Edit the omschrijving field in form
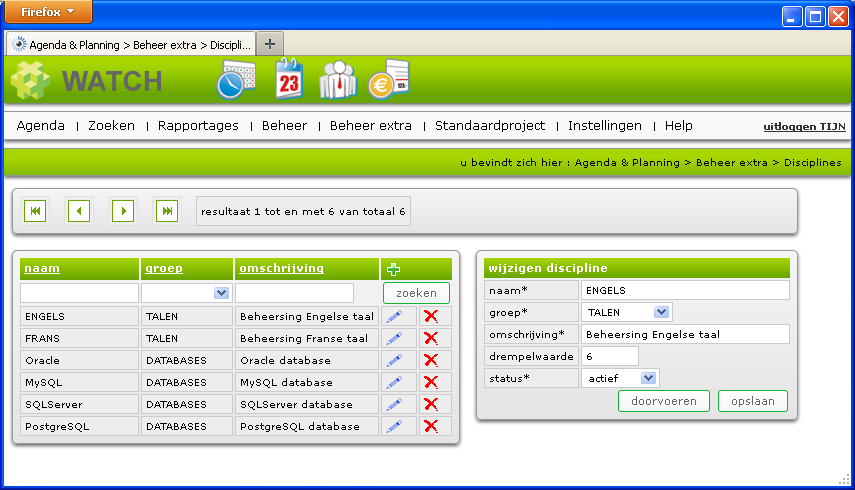The width and height of the screenshot is (855, 490). pyautogui.click(x=685, y=334)
